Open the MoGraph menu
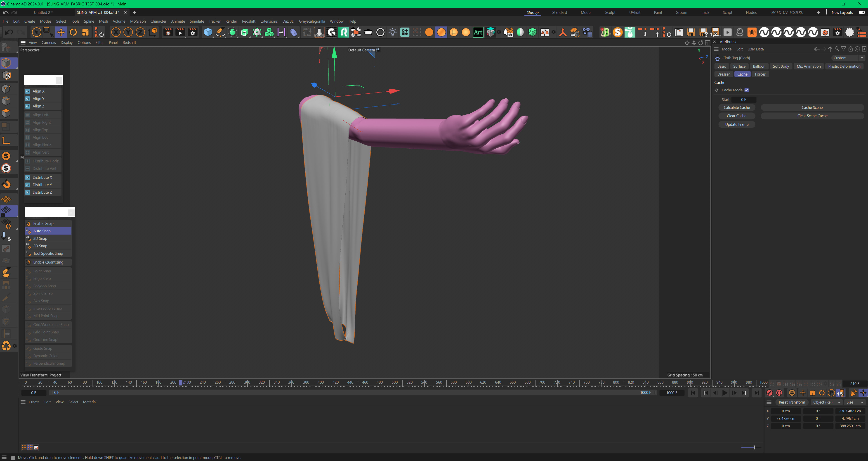The height and width of the screenshot is (461, 868). (x=138, y=21)
